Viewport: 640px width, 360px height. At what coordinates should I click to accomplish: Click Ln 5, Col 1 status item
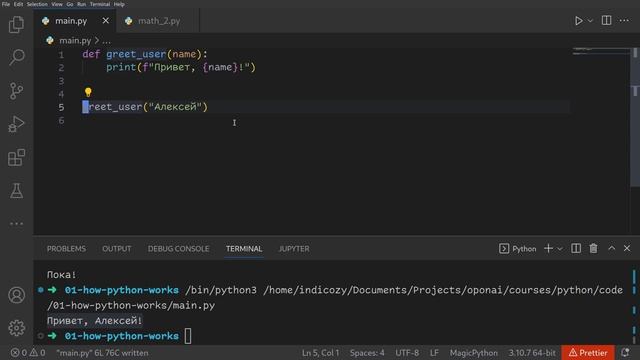click(x=320, y=353)
